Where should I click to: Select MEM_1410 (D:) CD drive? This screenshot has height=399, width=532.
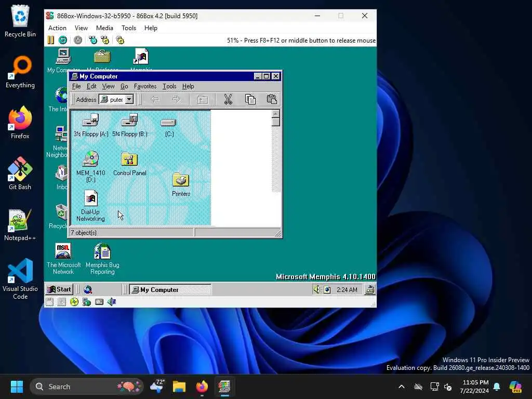tap(90, 166)
